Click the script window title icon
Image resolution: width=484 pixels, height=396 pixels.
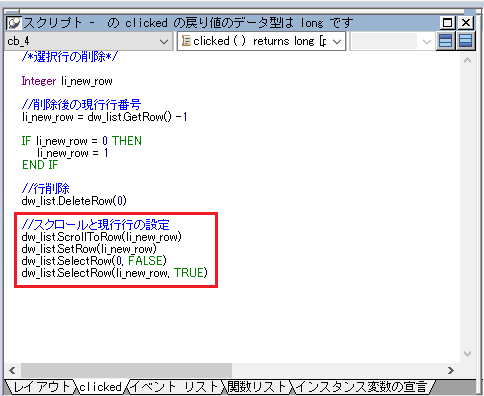pyautogui.click(x=14, y=23)
